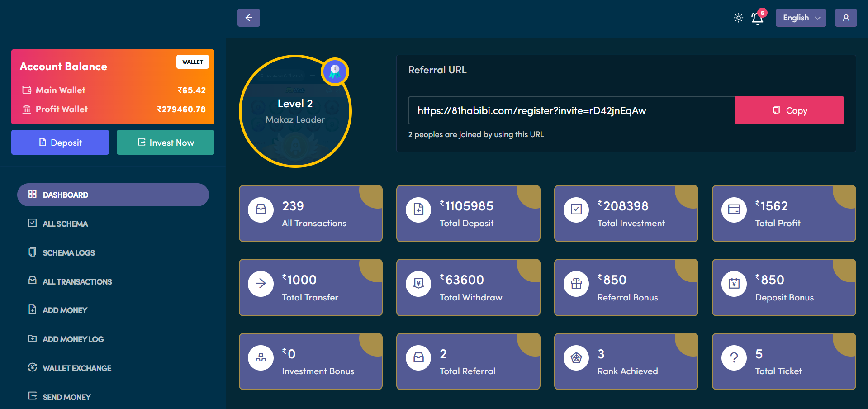The height and width of the screenshot is (409, 868).
Task: Click the Referral Bonus gift icon
Action: pos(576,284)
